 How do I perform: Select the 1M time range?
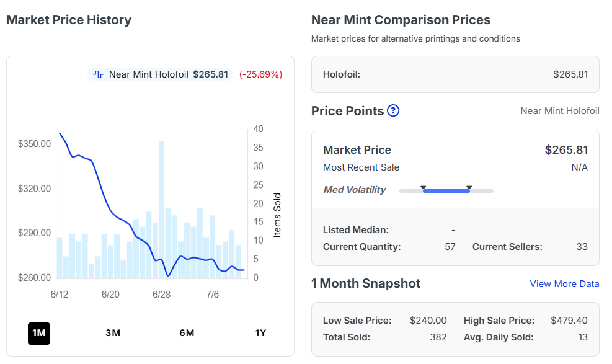click(x=39, y=333)
